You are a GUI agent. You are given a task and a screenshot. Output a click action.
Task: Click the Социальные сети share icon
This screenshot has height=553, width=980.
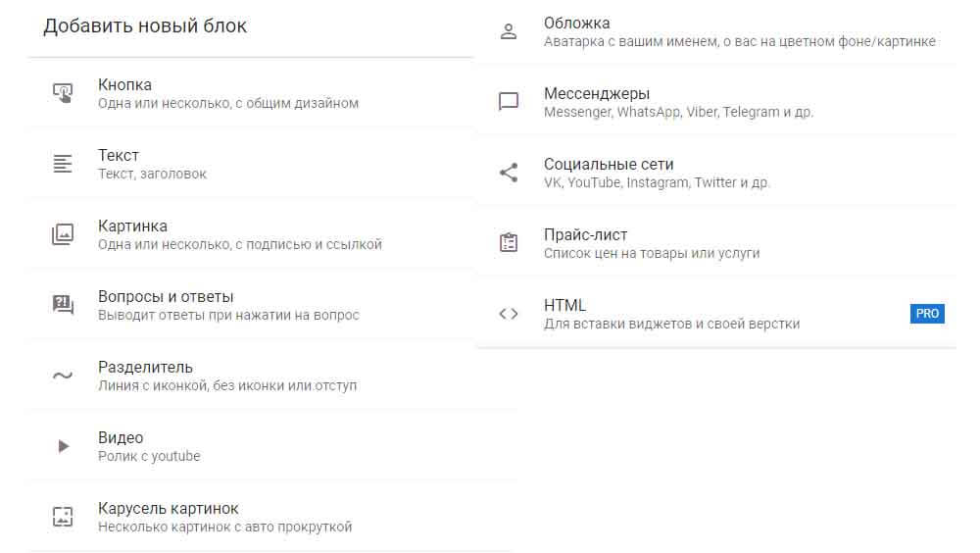point(509,173)
